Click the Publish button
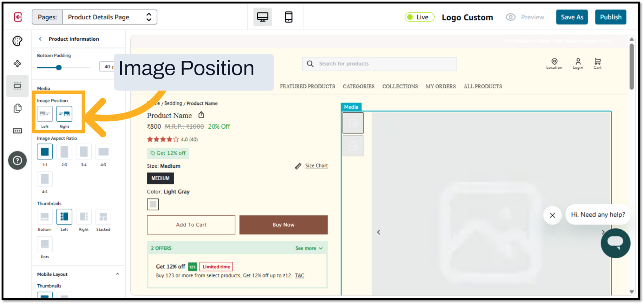The height and width of the screenshot is (304, 644). (x=610, y=17)
